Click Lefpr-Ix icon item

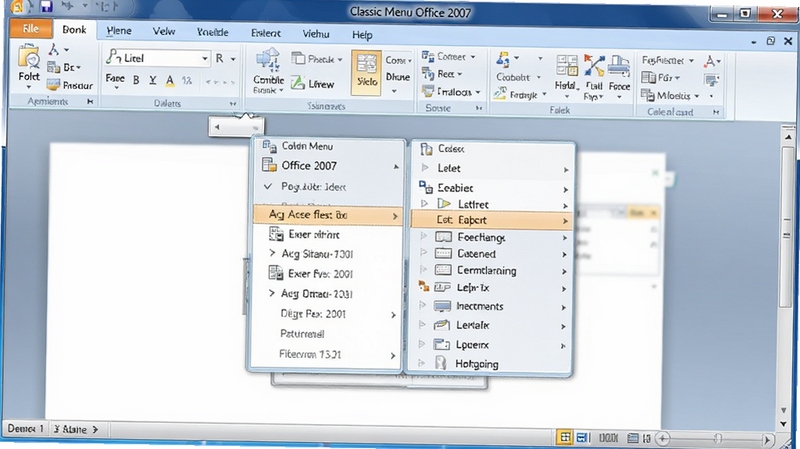492,288
